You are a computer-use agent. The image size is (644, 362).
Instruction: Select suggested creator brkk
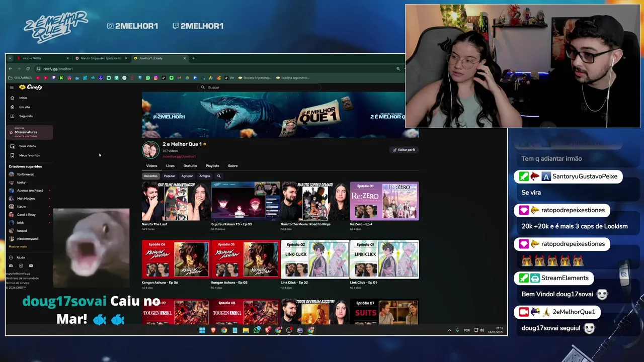[x=20, y=223]
